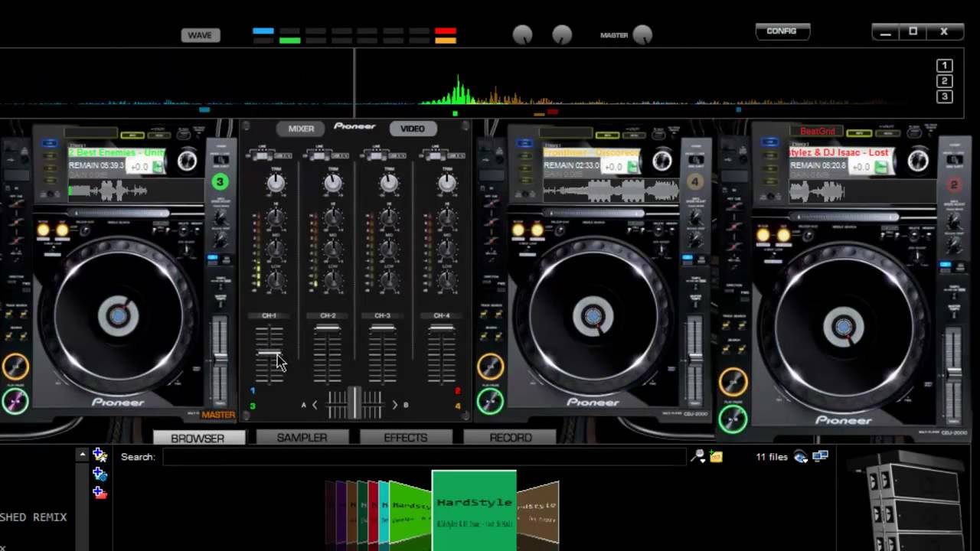Click the browser tree scroll-up arrow
The height and width of the screenshot is (551, 980).
tap(82, 455)
